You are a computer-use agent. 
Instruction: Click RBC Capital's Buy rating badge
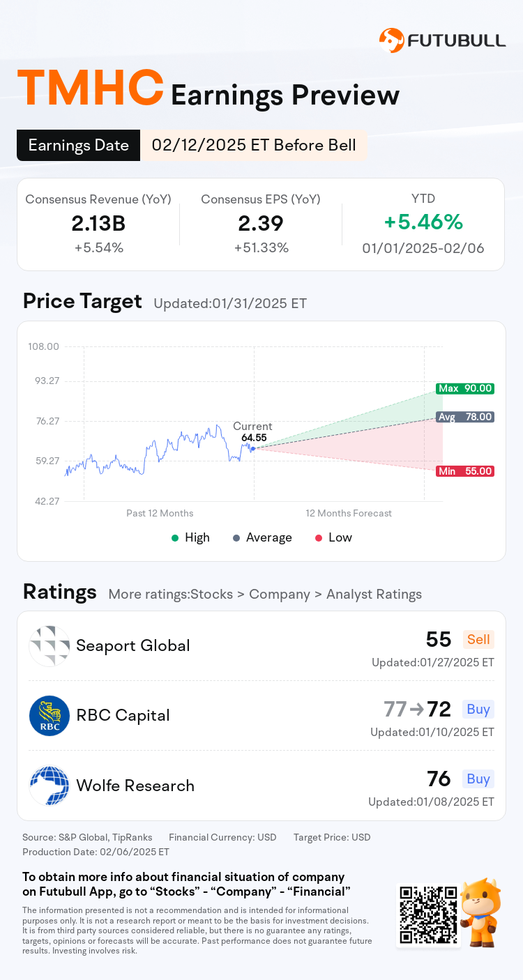point(478,709)
